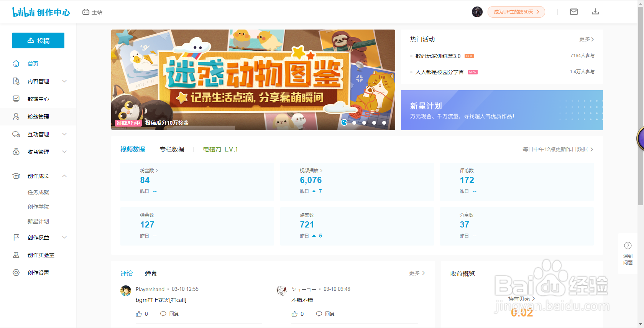Click the user avatar in the header

477,12
